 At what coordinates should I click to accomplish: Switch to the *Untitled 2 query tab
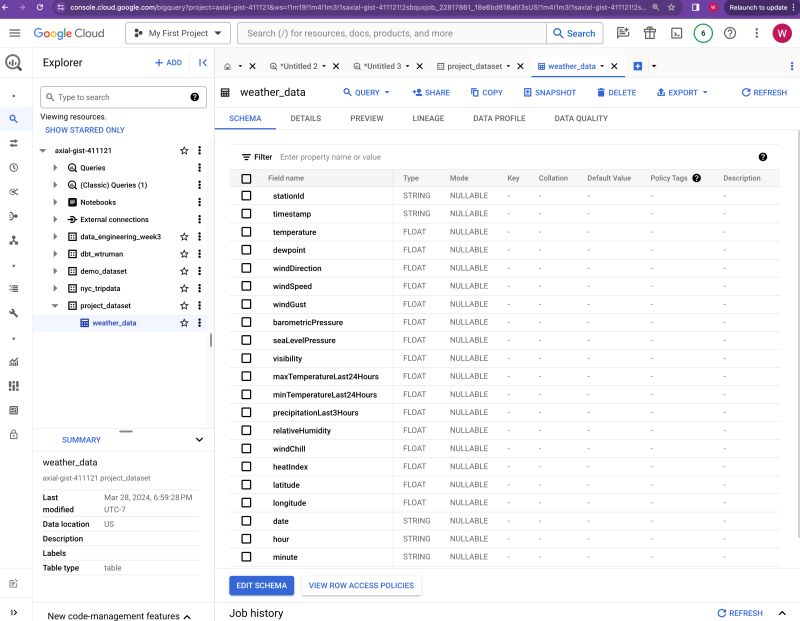tap(298, 66)
